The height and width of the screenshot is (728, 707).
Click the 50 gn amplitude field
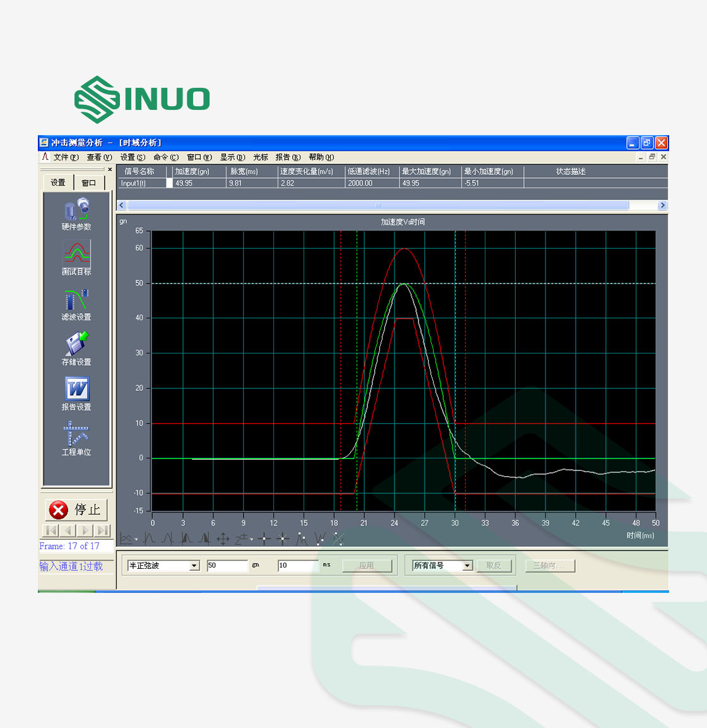pos(227,566)
